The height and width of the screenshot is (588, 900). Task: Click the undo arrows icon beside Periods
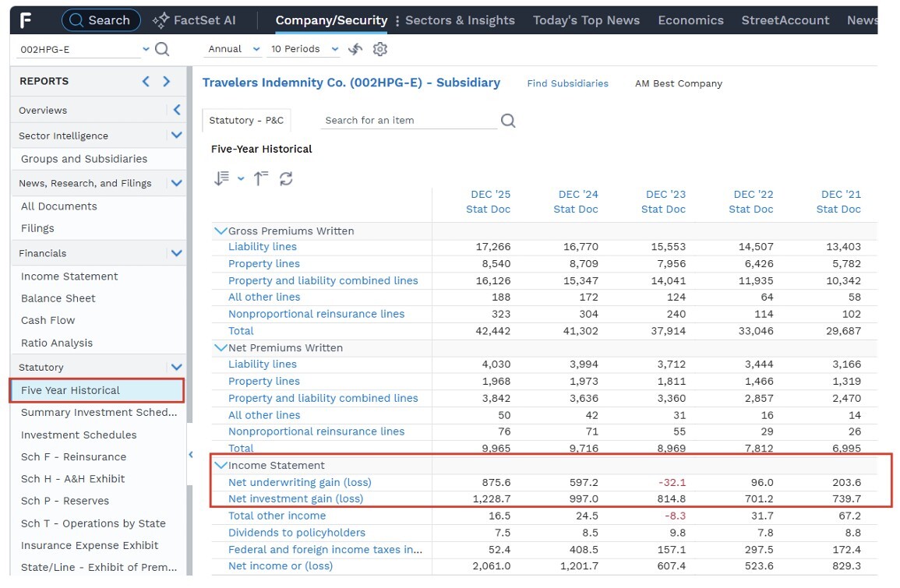[x=355, y=49]
